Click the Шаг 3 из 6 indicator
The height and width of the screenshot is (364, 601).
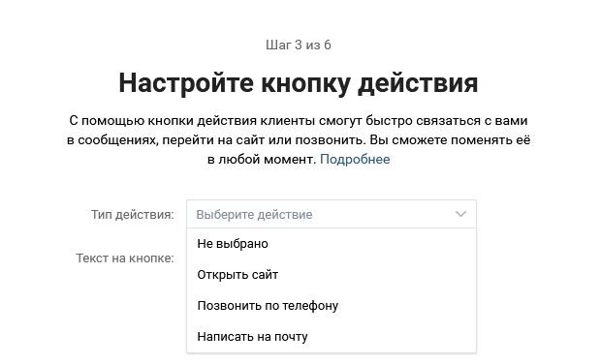[x=299, y=45]
